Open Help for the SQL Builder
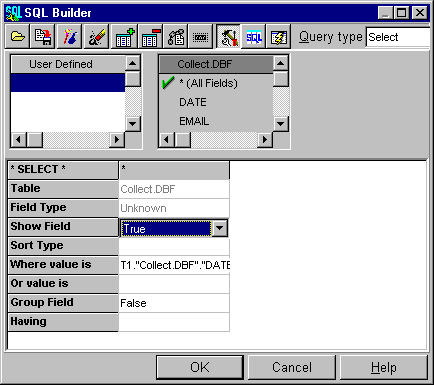 [x=384, y=367]
